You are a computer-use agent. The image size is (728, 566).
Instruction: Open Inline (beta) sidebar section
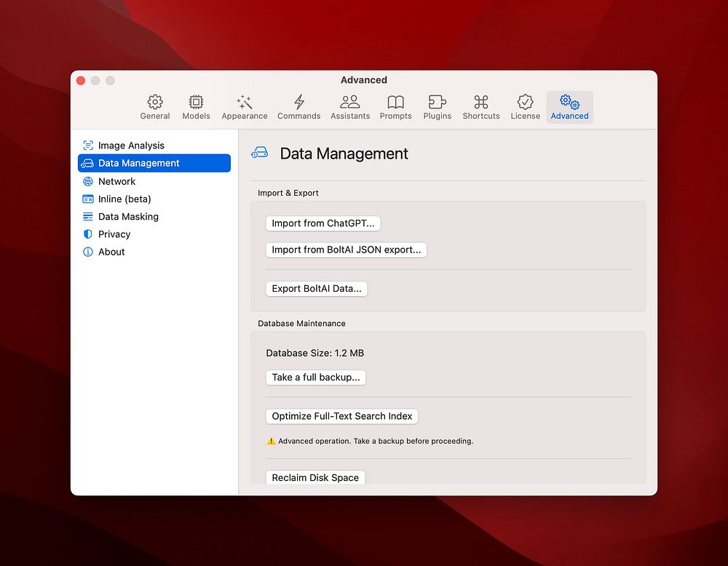[x=124, y=199]
